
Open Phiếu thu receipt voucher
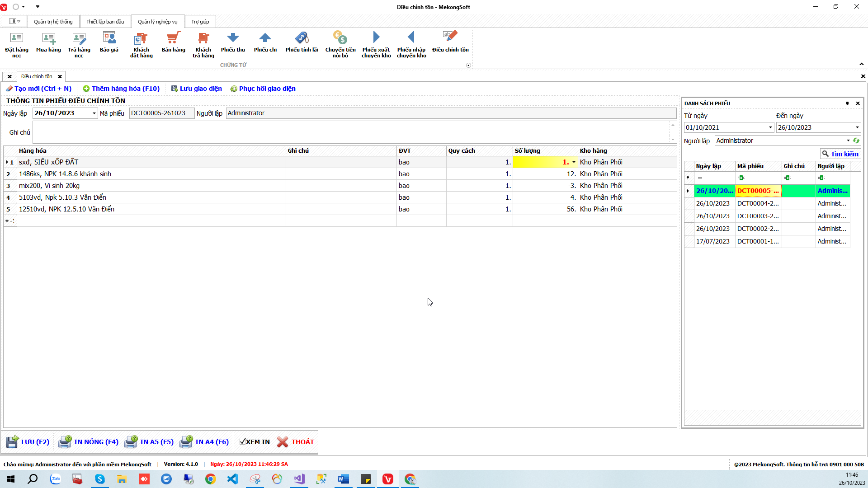[233, 43]
